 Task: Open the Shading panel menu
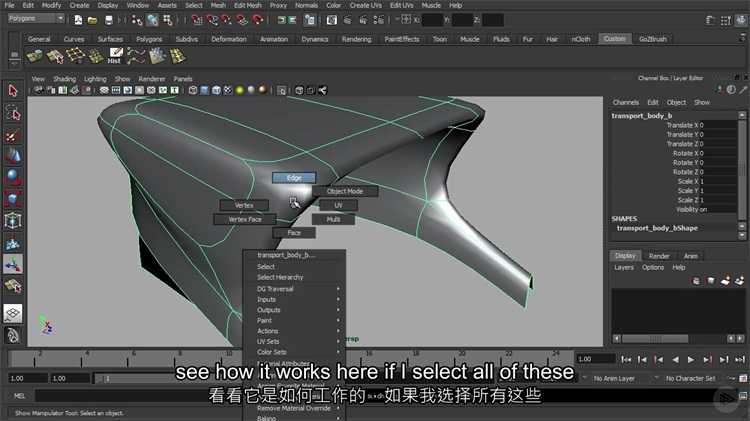click(x=65, y=79)
